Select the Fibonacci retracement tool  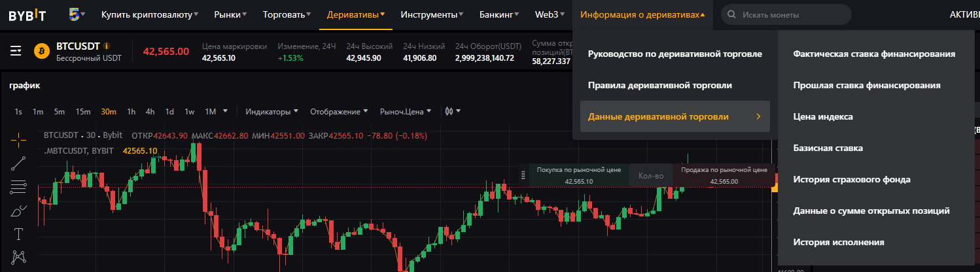click(19, 187)
